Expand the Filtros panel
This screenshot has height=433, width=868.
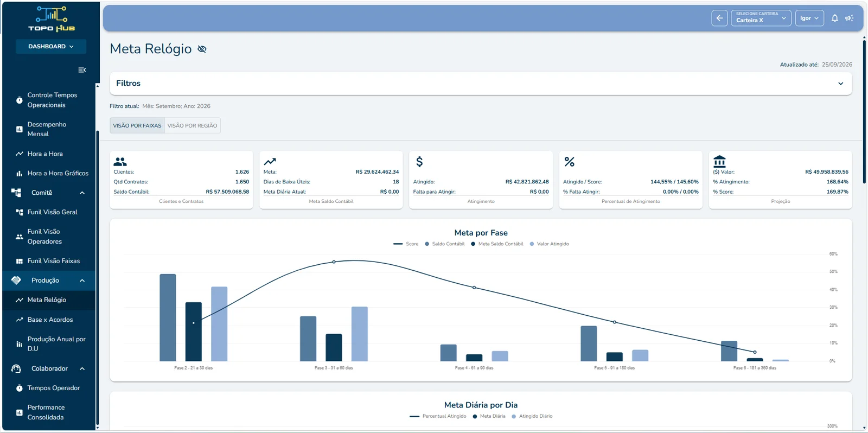pyautogui.click(x=481, y=84)
